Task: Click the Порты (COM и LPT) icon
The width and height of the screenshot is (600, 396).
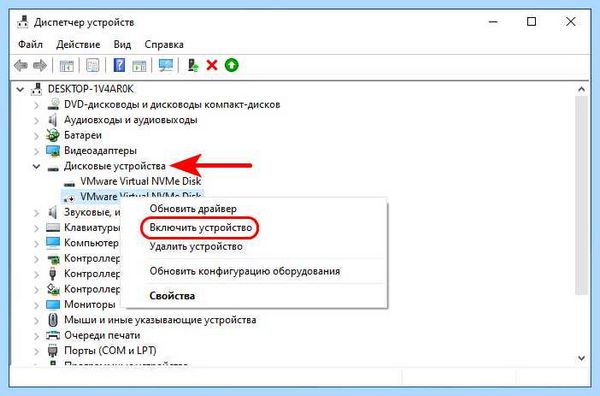Action: [x=53, y=350]
